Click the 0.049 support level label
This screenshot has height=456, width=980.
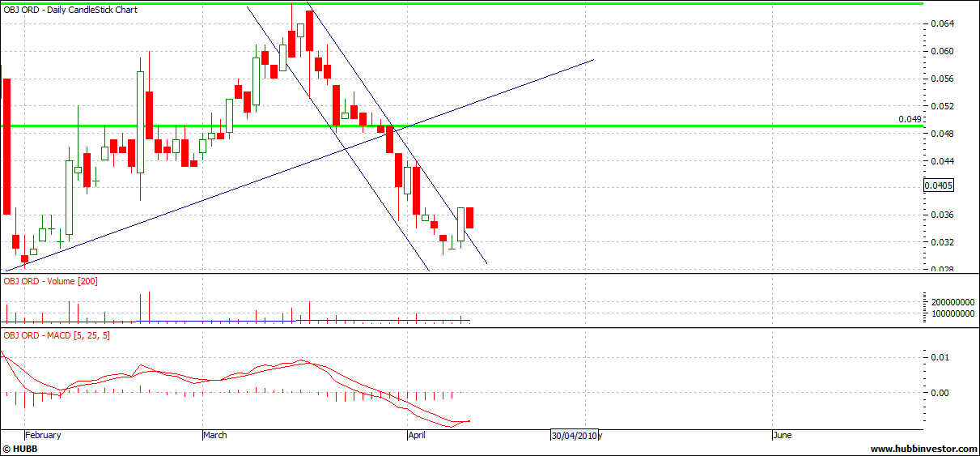910,119
